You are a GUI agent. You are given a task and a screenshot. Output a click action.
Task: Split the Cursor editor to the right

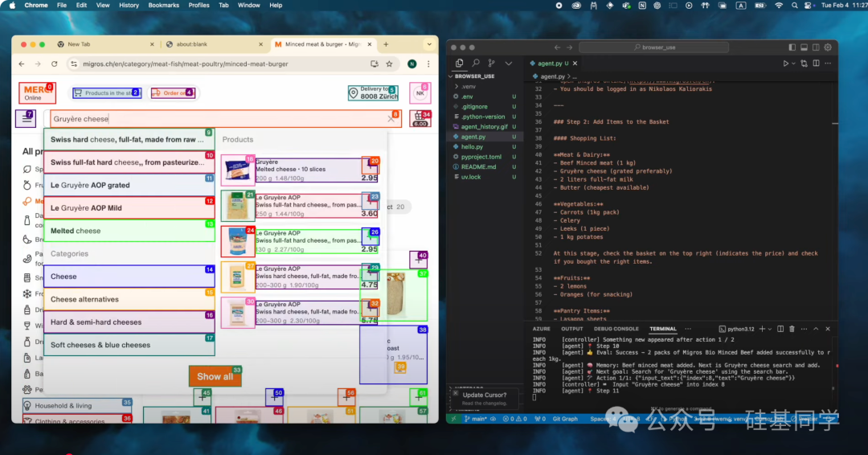coord(816,64)
